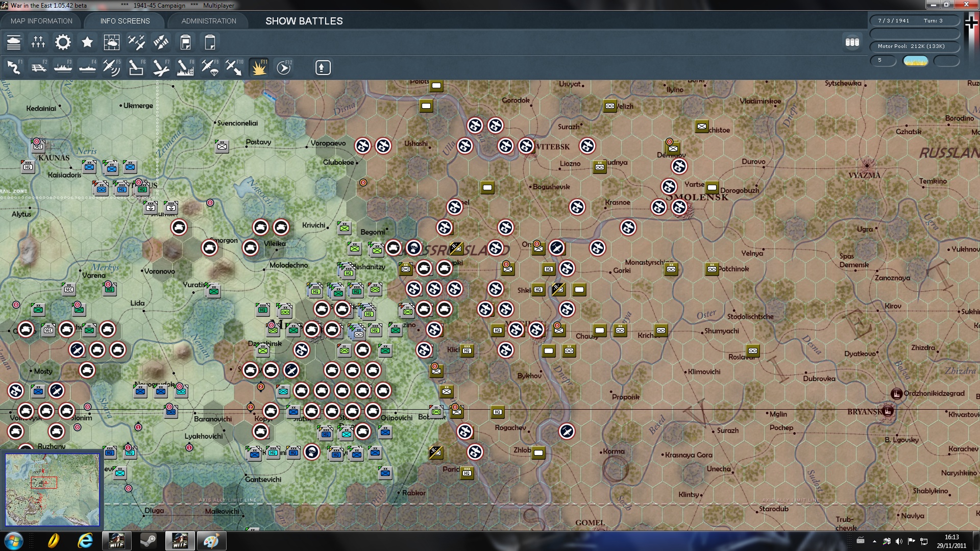Click the star victory screen icon
Viewport: 980px width, 551px height.
(x=87, y=42)
